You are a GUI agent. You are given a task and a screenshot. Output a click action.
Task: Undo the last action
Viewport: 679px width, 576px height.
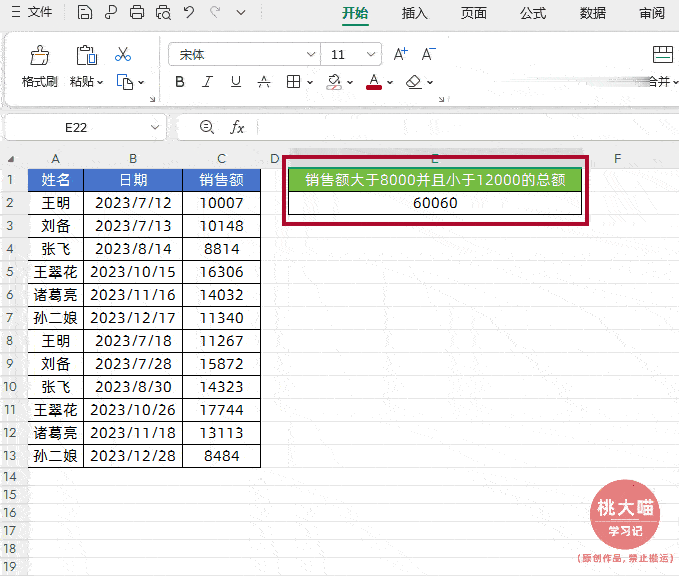point(189,12)
